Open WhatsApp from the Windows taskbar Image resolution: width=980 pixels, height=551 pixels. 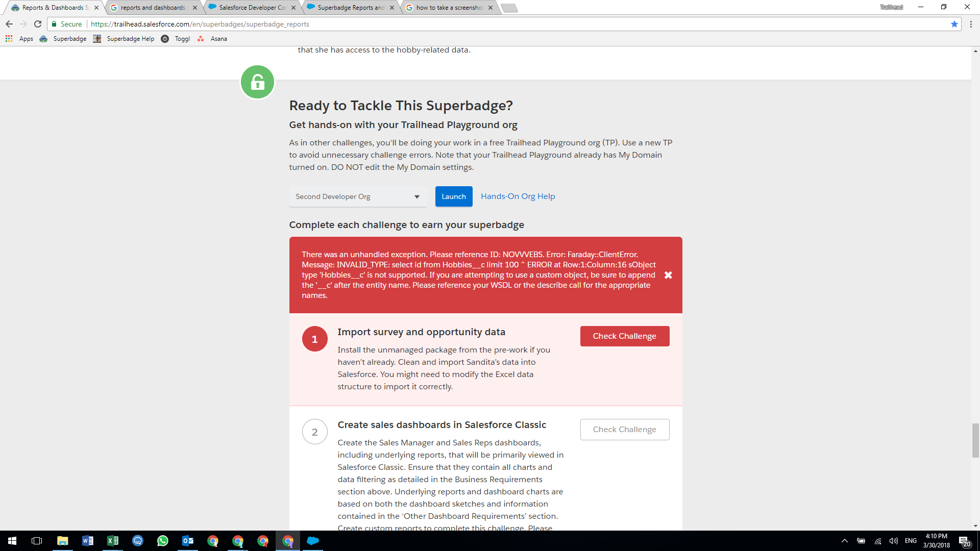pyautogui.click(x=162, y=541)
